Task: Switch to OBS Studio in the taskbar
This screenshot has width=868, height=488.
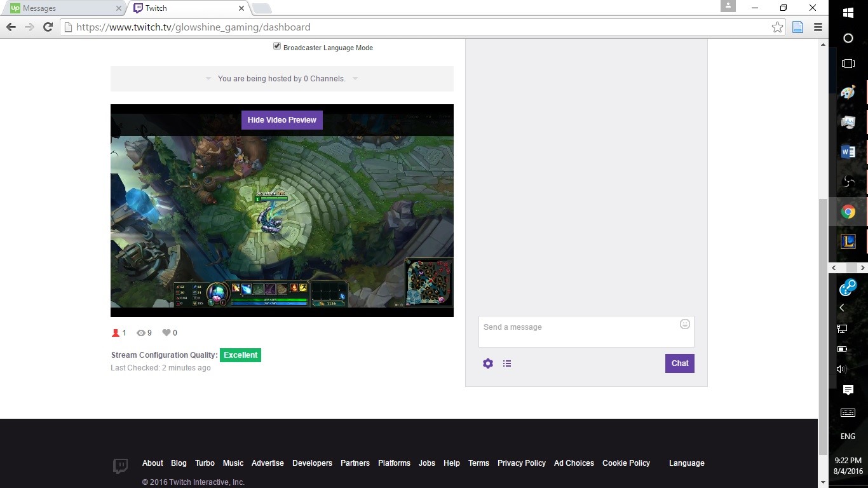Action: pos(848,182)
